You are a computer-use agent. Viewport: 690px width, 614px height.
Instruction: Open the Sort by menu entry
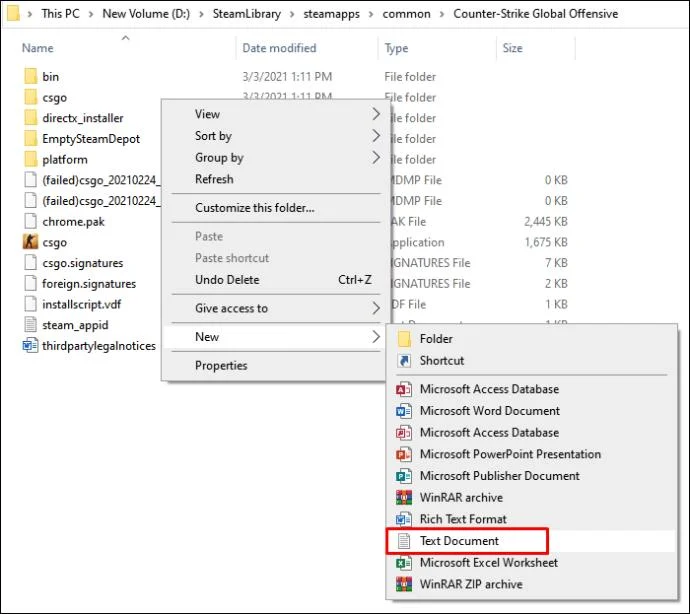[276, 136]
